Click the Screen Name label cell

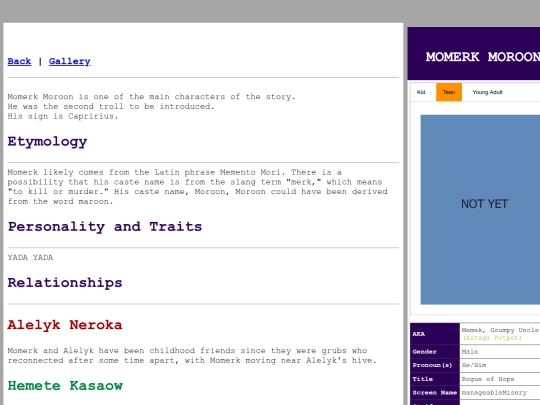435,393
